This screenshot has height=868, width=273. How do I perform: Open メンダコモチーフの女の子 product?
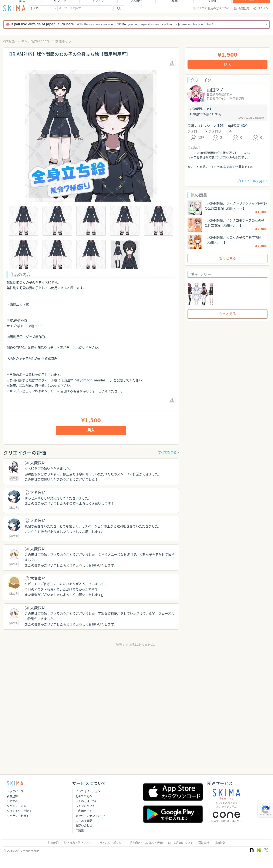click(227, 225)
